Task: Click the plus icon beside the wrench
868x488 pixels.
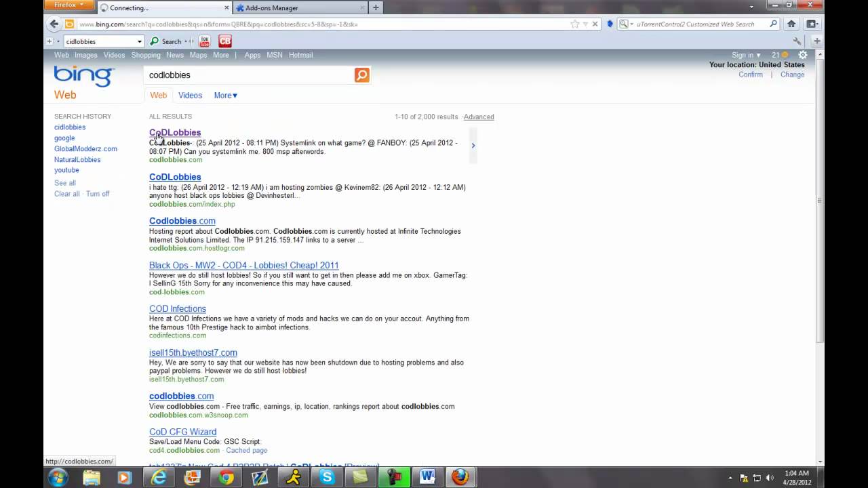Action: [x=816, y=41]
